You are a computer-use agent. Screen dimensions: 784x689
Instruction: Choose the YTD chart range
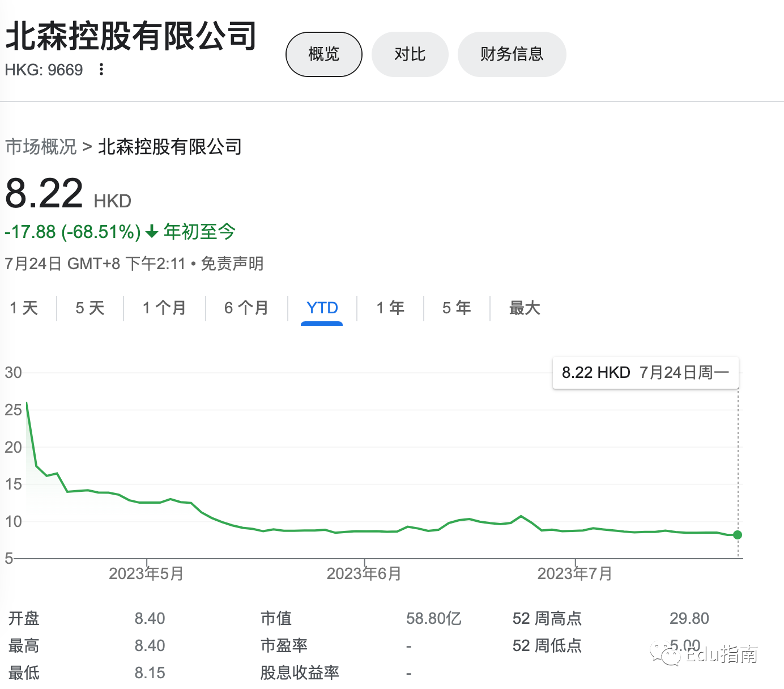click(x=322, y=308)
